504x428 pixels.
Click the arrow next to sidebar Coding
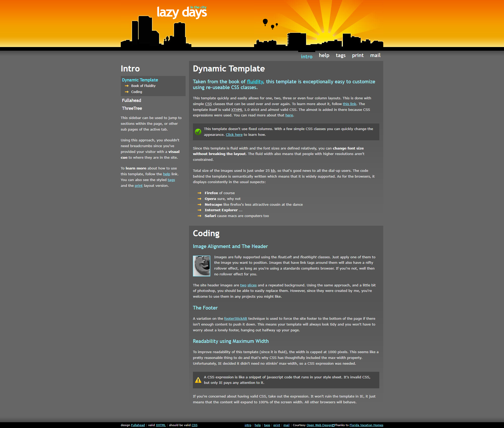pos(127,92)
